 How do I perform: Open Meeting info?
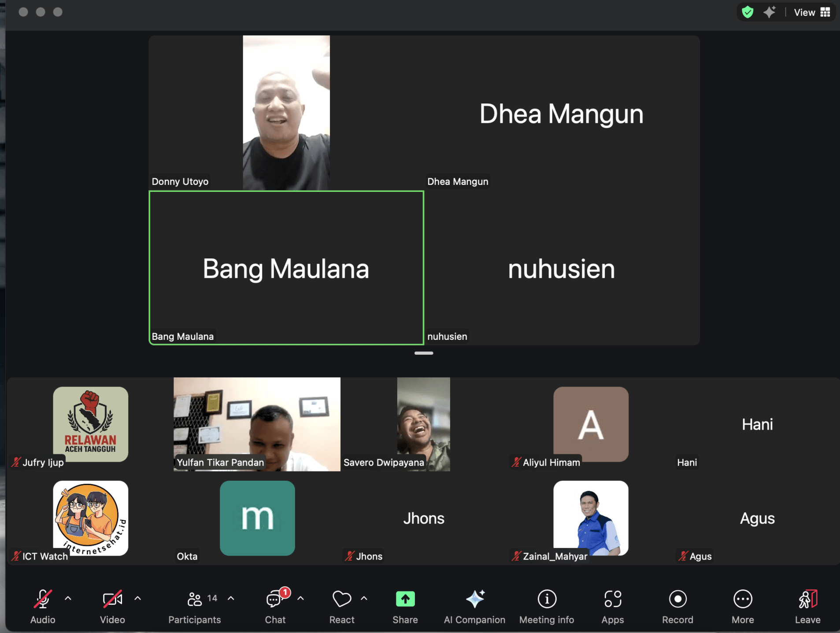[547, 607]
